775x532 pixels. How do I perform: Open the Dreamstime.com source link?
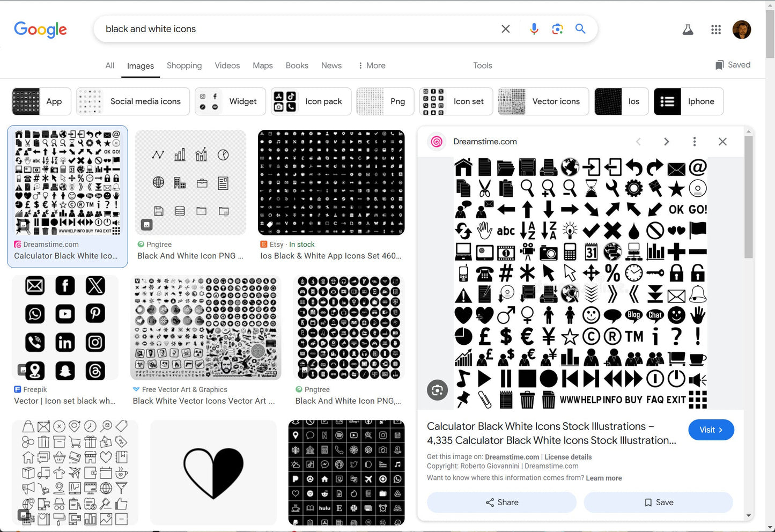click(512, 457)
